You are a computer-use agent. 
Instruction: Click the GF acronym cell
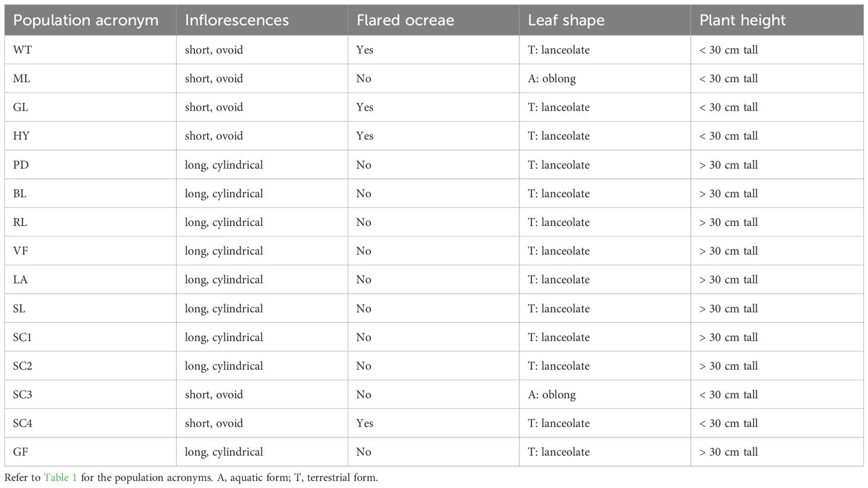click(x=90, y=452)
